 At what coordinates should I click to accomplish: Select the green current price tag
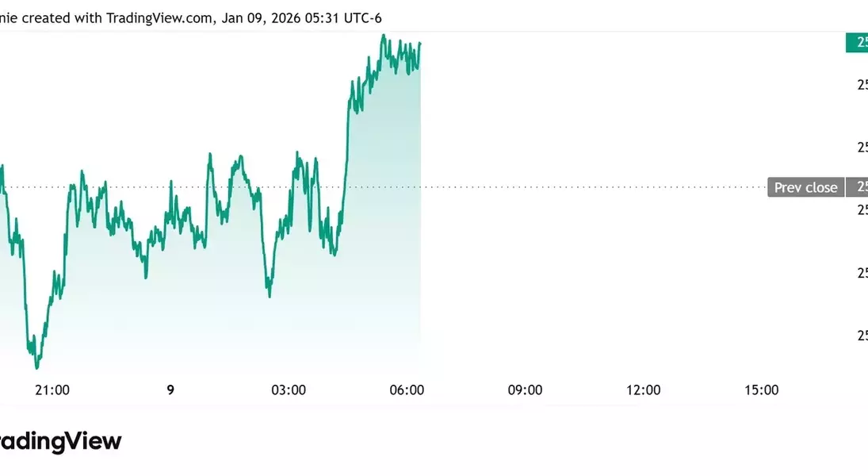[858, 43]
